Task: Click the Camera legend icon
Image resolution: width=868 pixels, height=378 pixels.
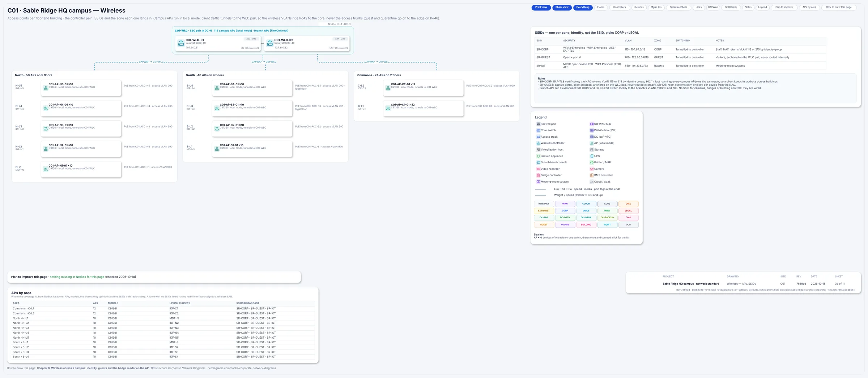Action: coord(592,169)
